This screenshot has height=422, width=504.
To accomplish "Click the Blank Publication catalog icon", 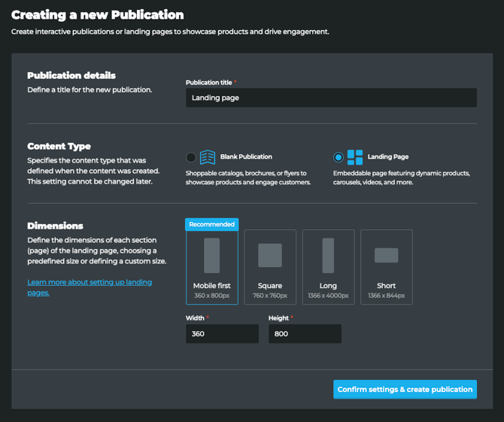I will tap(208, 157).
